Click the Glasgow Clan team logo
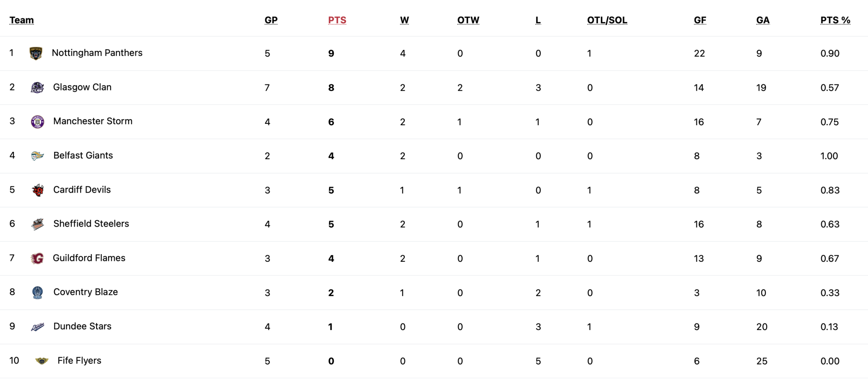 point(37,88)
